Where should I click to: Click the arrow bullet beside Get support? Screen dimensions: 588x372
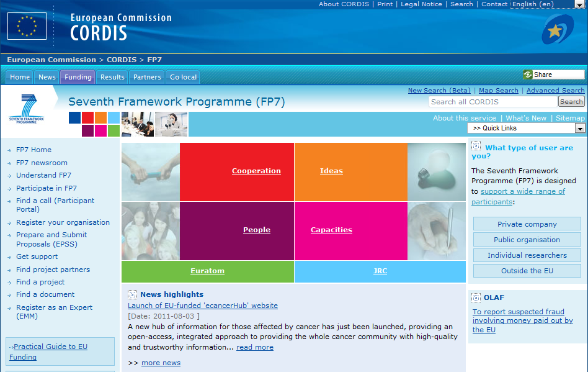point(9,257)
